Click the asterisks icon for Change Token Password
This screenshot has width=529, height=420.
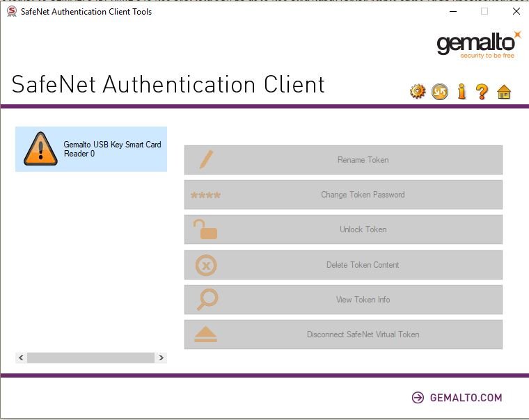(205, 195)
